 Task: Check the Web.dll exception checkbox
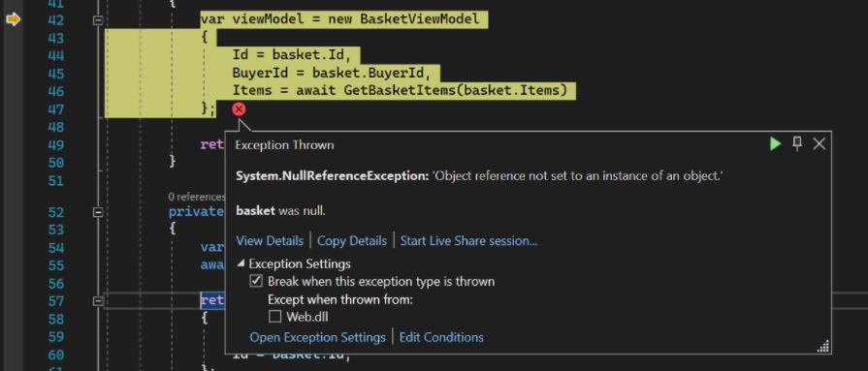pyautogui.click(x=275, y=317)
